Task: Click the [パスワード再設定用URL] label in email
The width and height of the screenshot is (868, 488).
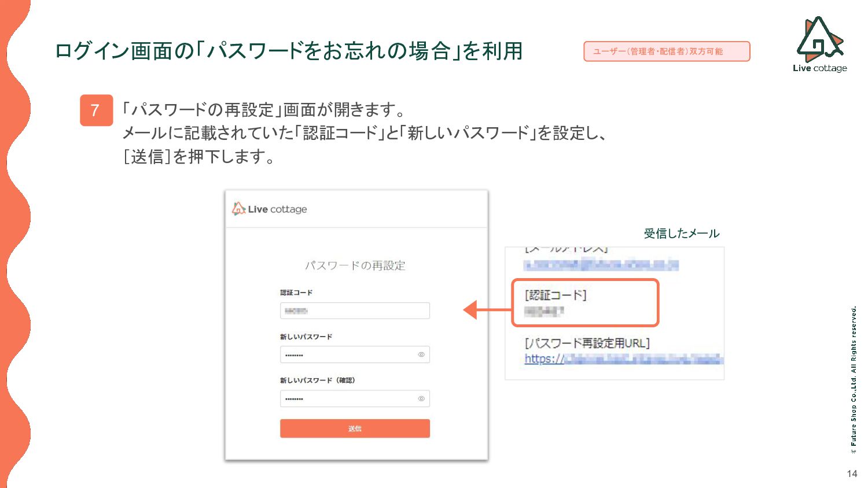Action: (x=587, y=343)
